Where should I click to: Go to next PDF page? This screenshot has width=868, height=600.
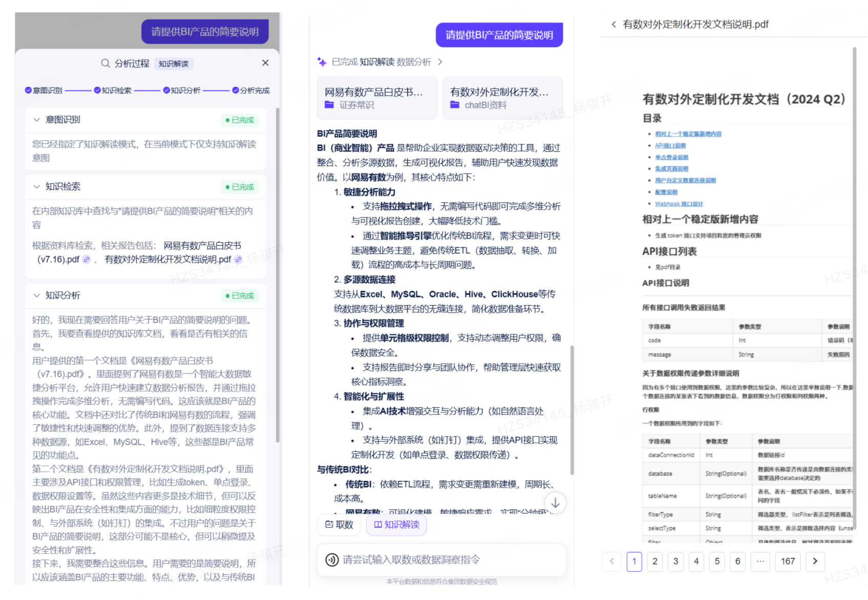point(815,561)
